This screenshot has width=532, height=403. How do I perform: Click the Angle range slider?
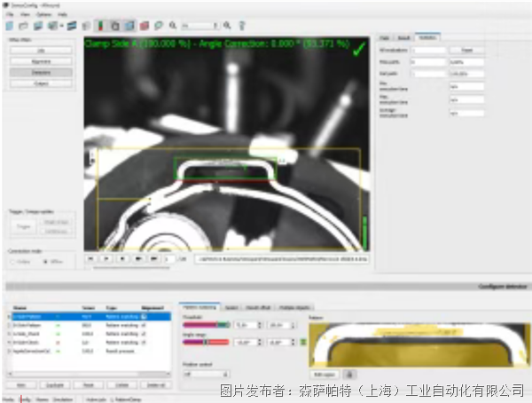click(207, 342)
